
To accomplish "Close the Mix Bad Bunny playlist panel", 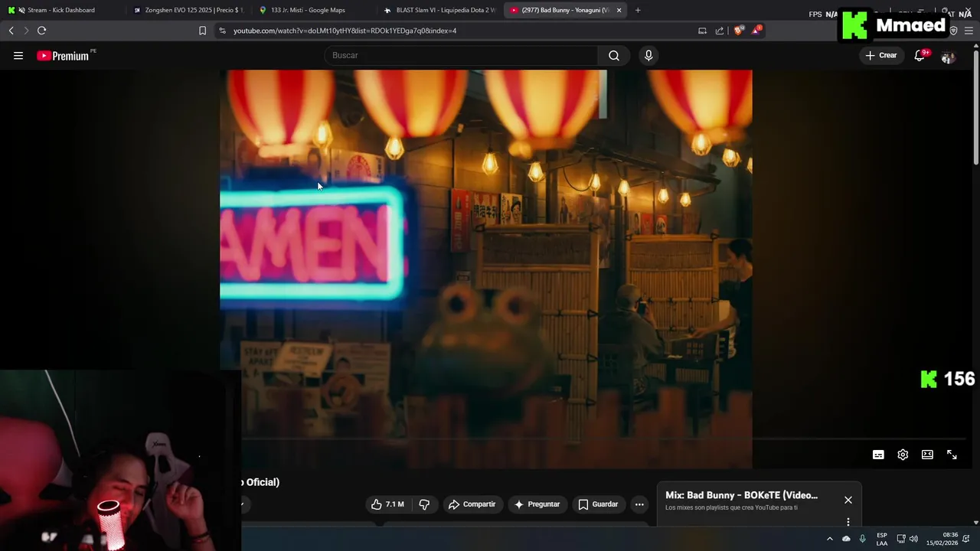I will pos(848,500).
